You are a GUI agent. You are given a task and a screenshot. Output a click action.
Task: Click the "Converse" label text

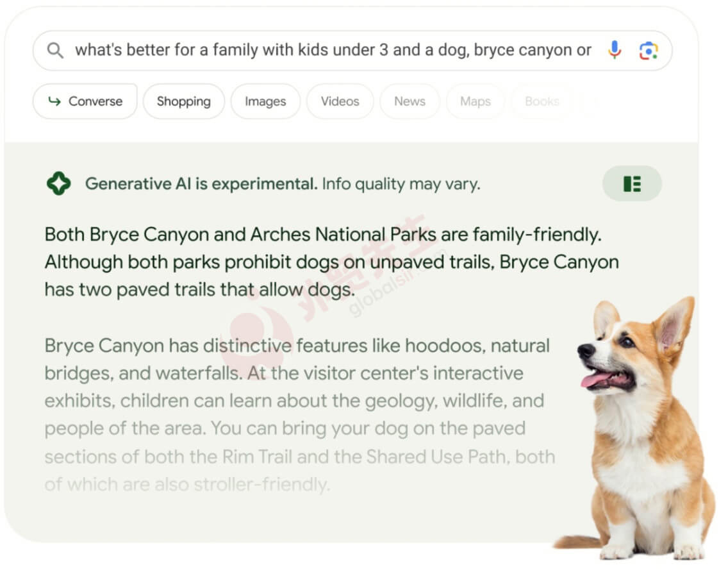point(95,101)
